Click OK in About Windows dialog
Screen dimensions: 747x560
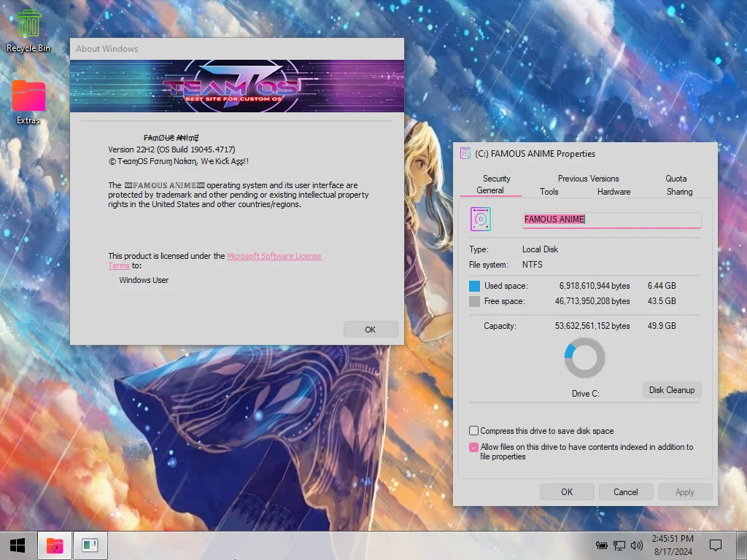coord(370,330)
